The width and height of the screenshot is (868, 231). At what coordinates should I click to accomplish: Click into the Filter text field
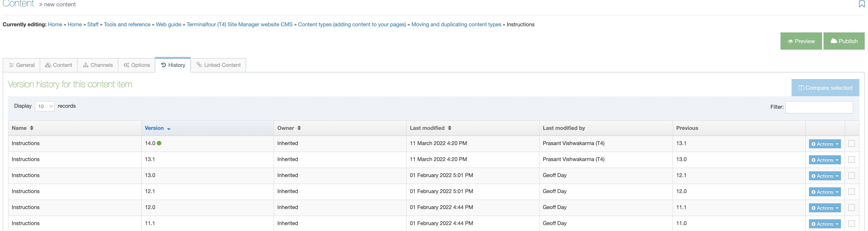click(x=819, y=107)
